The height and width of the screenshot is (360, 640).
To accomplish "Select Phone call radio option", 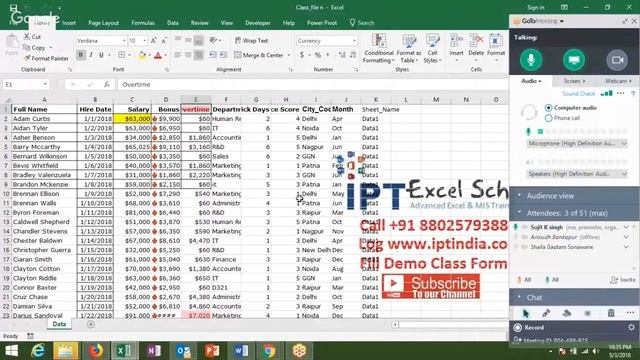I will pos(549,118).
